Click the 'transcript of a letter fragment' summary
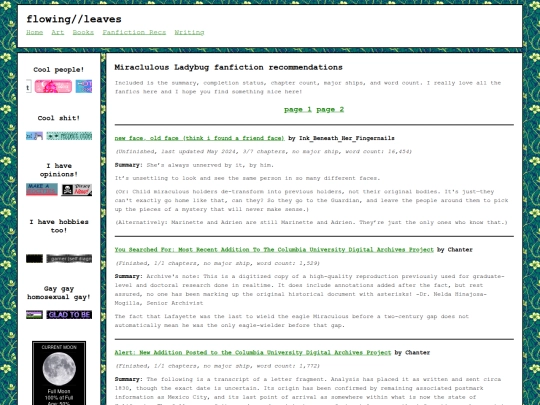 (308, 391)
